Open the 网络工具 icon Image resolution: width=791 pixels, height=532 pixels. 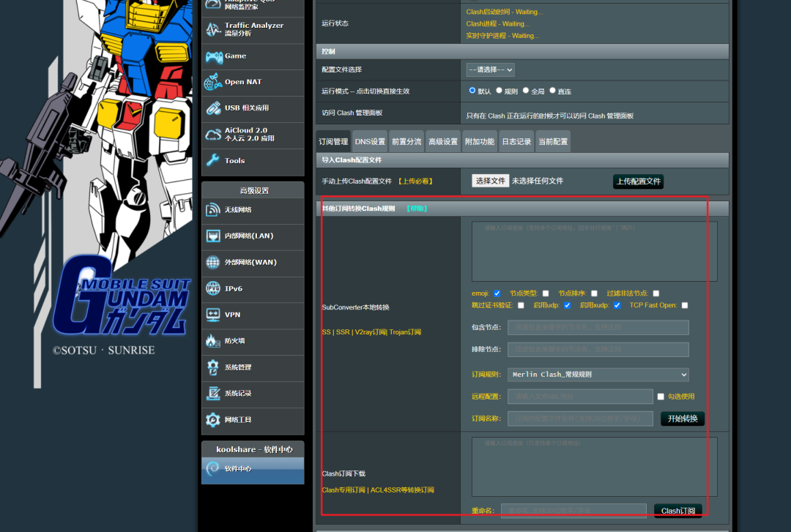pyautogui.click(x=213, y=419)
